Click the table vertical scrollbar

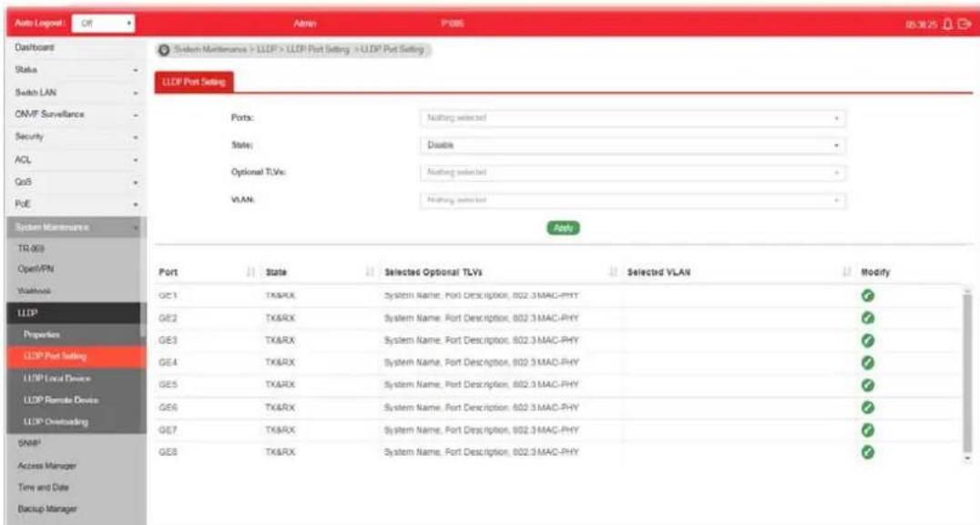pos(967,376)
